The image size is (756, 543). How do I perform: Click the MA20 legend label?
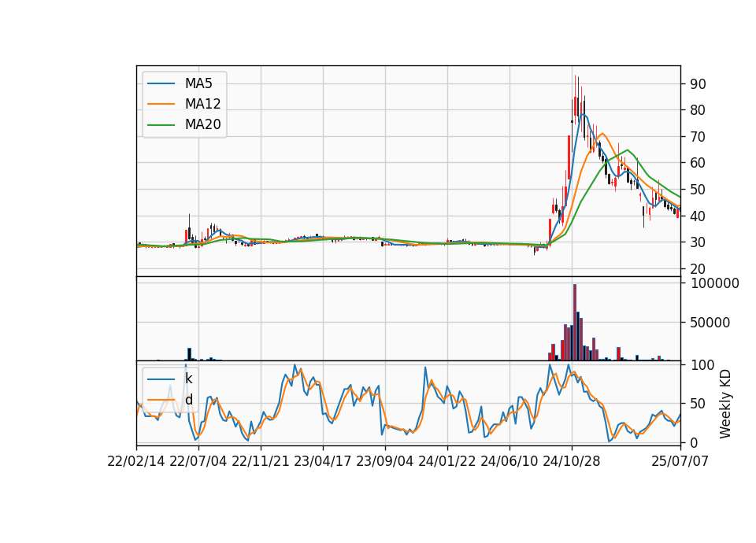coord(202,124)
